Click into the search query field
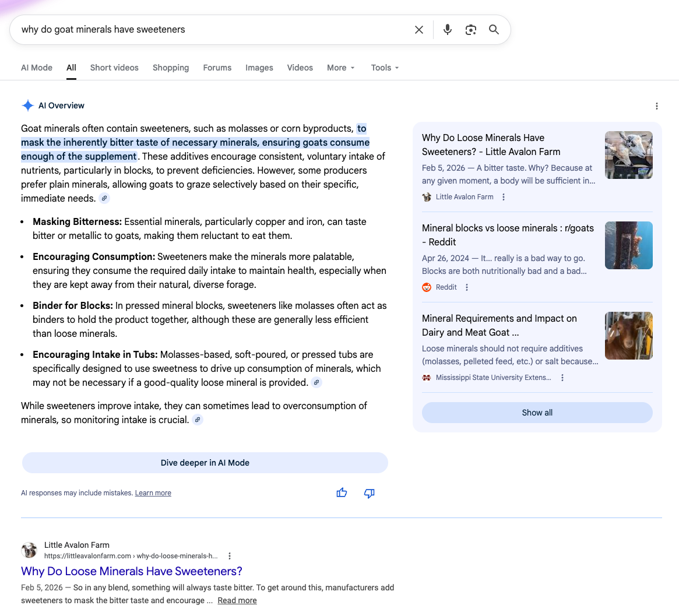The width and height of the screenshot is (679, 616). click(x=210, y=30)
